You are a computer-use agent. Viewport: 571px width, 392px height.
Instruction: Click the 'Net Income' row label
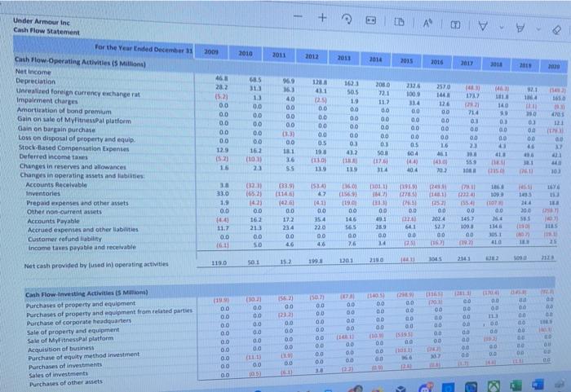coord(33,72)
